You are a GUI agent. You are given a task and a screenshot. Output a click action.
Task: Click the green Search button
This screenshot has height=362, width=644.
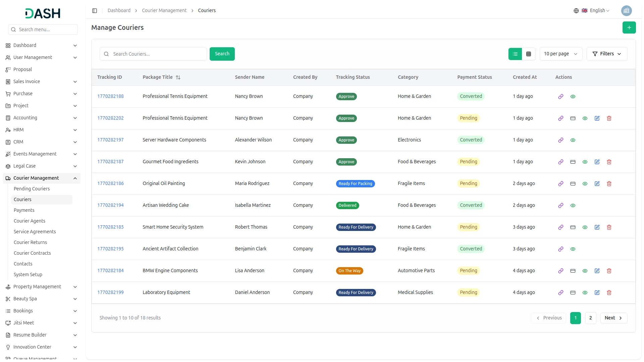pos(222,54)
